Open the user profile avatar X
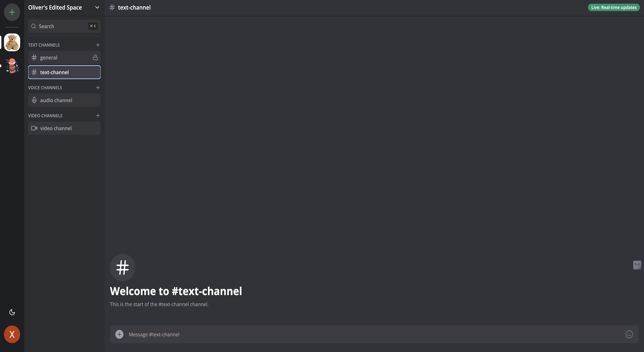This screenshot has width=644, height=352. coord(12,334)
